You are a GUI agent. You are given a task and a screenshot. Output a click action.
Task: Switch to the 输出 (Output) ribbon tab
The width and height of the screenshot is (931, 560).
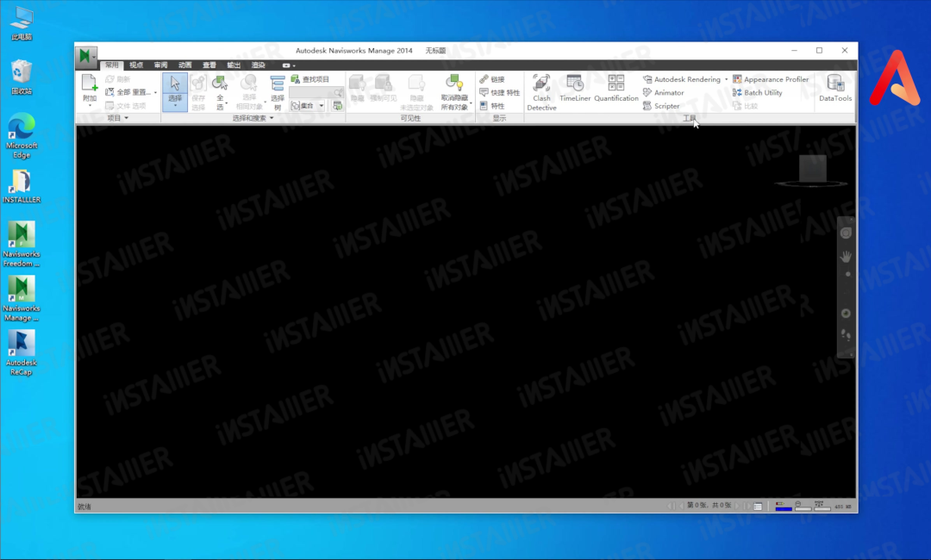[x=234, y=65]
